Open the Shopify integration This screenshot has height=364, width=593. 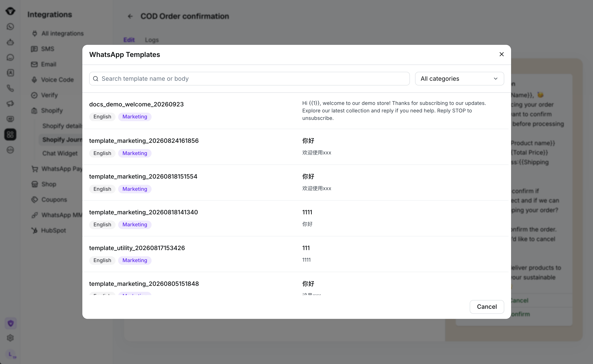[47, 110]
